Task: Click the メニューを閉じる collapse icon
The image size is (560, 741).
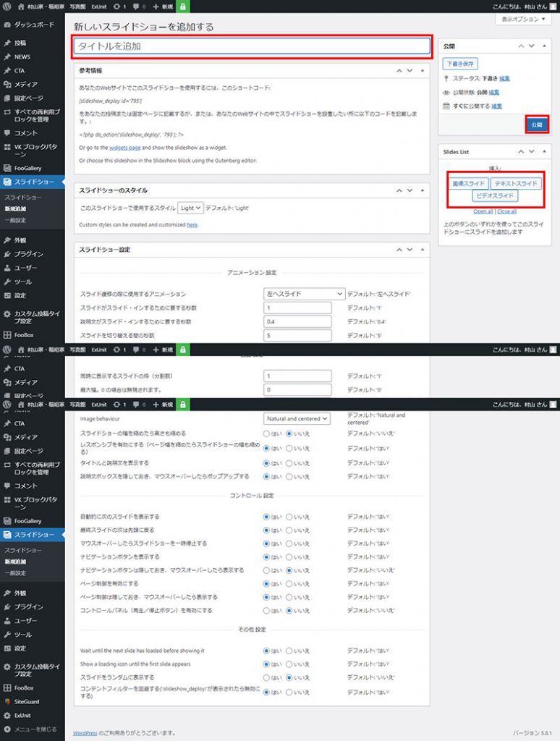Action: coord(7,729)
